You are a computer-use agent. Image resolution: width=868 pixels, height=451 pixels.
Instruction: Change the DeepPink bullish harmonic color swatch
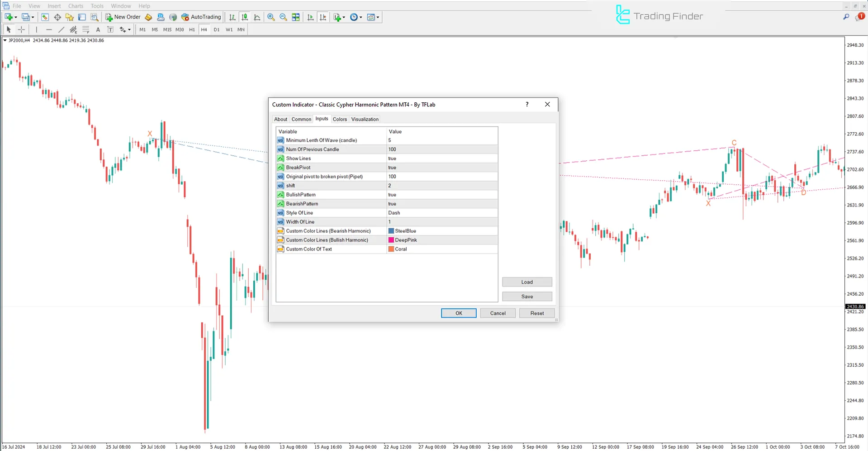click(391, 240)
